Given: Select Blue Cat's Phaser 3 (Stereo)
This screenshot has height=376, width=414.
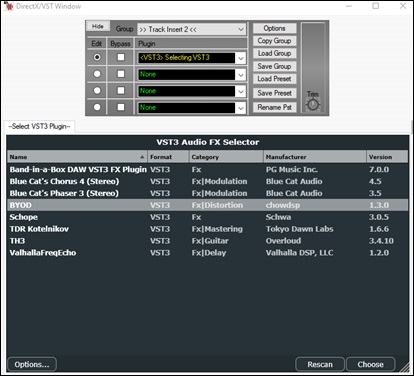Looking at the screenshot, I should [x=208, y=193].
